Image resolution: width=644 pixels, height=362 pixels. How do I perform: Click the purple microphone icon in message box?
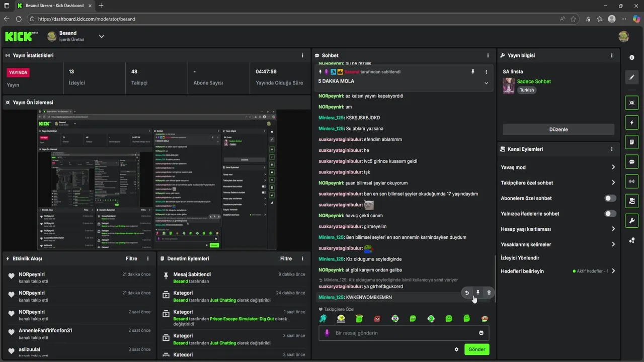click(x=327, y=333)
